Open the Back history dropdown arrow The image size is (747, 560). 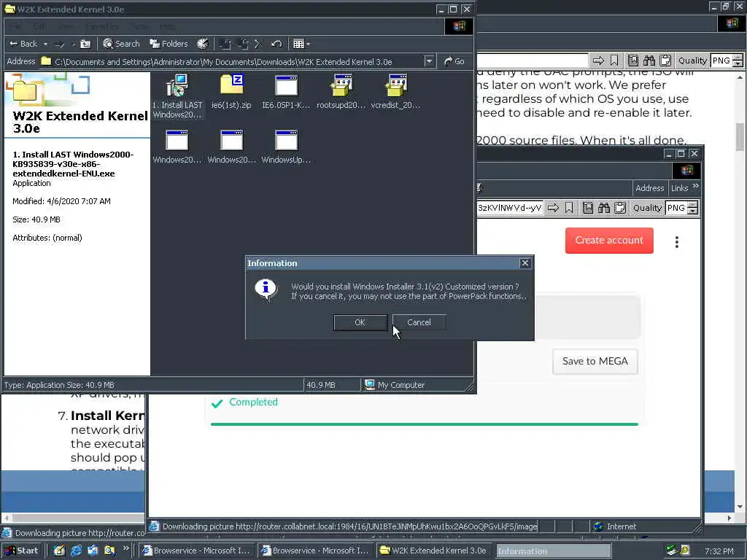45,44
